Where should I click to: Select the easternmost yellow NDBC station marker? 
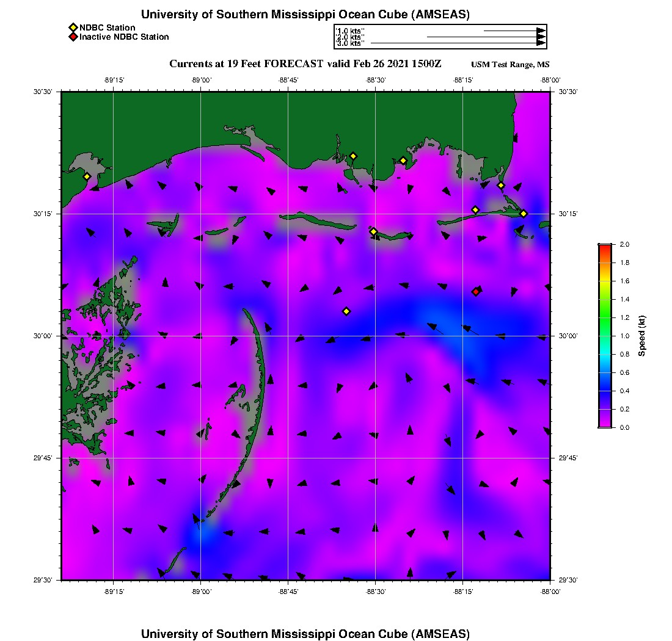pyautogui.click(x=524, y=214)
